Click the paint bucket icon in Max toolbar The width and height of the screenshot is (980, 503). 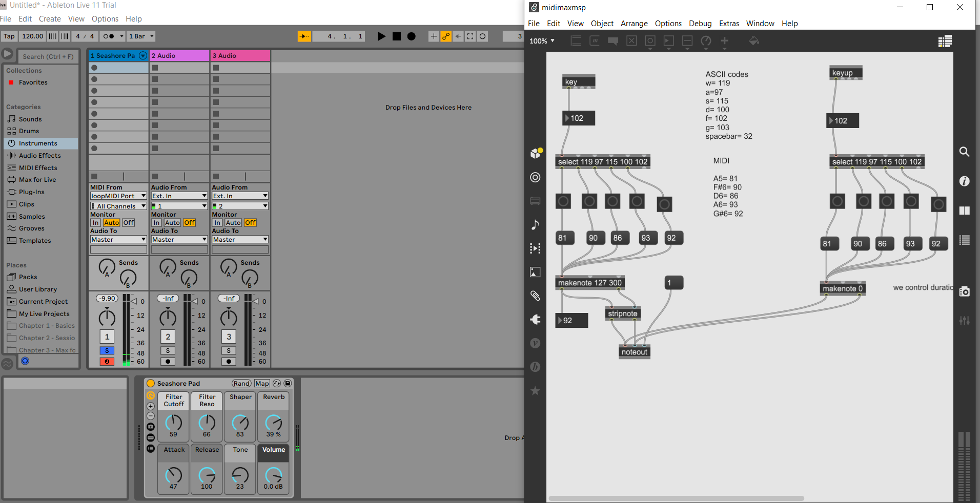753,41
